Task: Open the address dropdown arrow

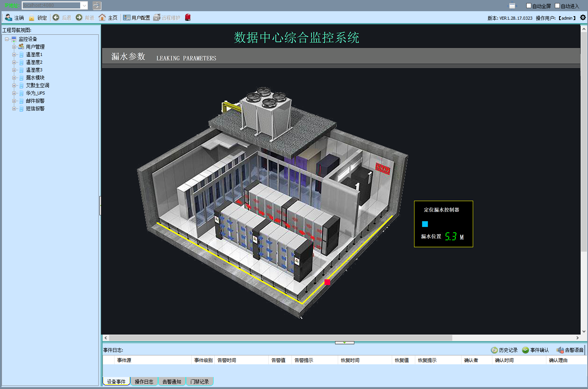Action: coord(84,5)
